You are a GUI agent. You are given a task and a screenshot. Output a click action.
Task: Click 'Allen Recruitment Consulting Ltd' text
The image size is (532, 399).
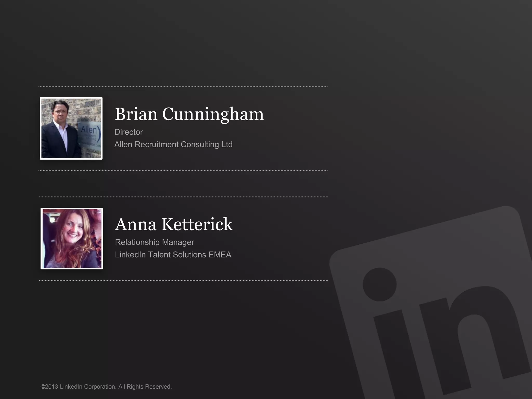tap(174, 144)
